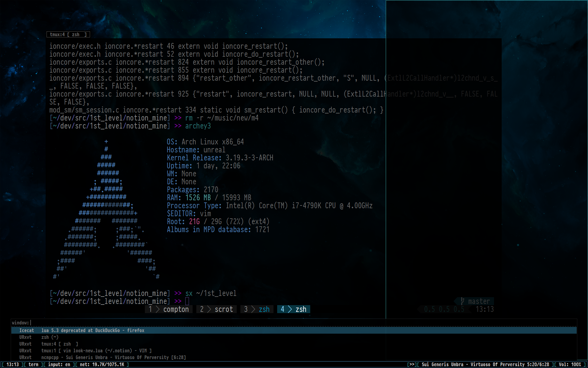
Task: Select Icecat lua 5.3 deprecated entry
Action: click(x=294, y=330)
